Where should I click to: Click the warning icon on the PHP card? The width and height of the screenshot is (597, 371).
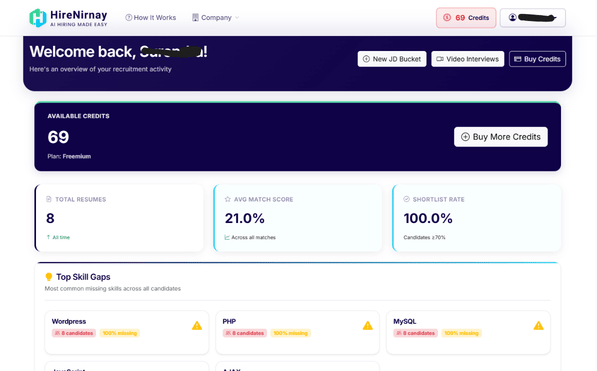click(367, 326)
